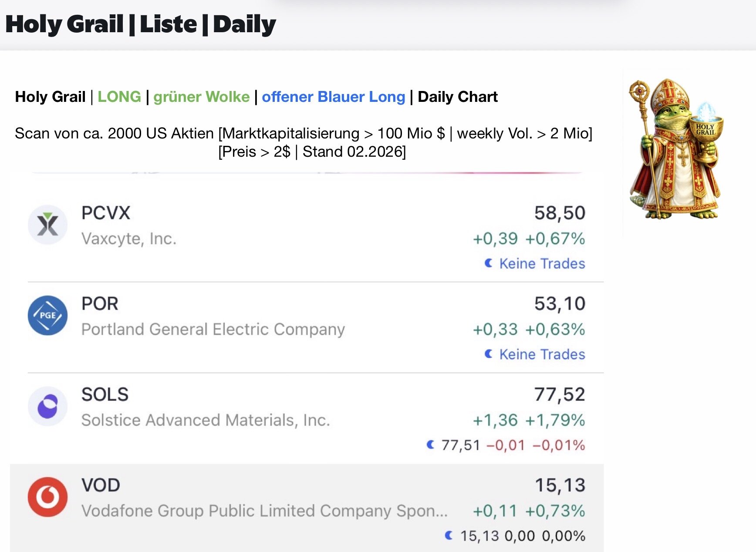Select the SOLS ticker symbol

[105, 394]
